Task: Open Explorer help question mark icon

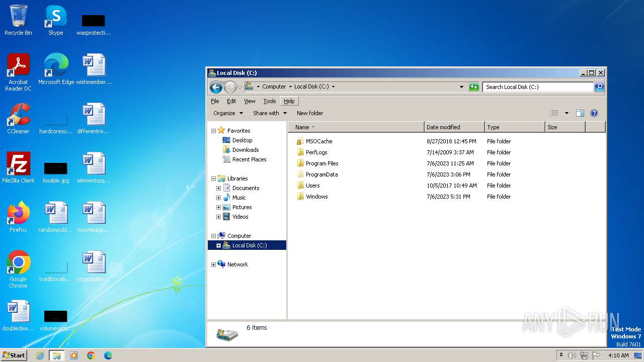Action: pyautogui.click(x=594, y=113)
